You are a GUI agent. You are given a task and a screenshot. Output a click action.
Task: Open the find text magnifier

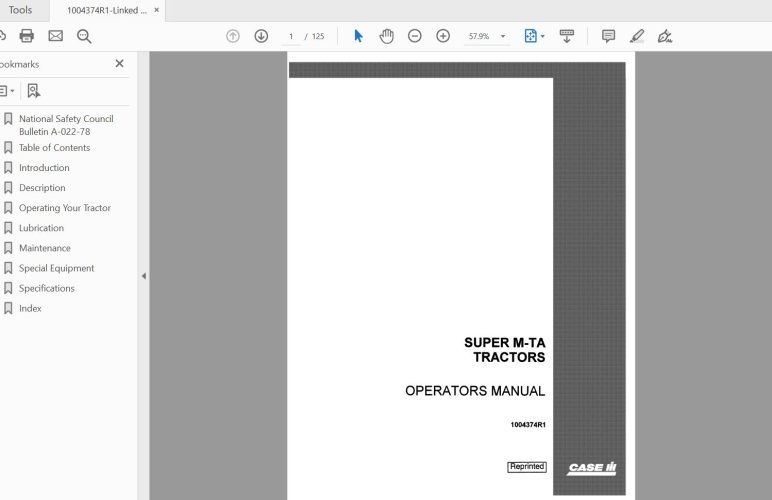click(x=84, y=36)
